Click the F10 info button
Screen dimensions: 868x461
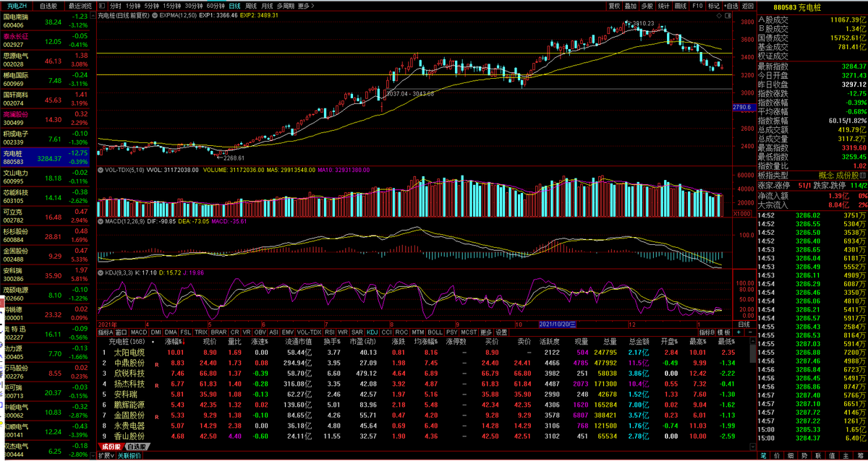697,6
